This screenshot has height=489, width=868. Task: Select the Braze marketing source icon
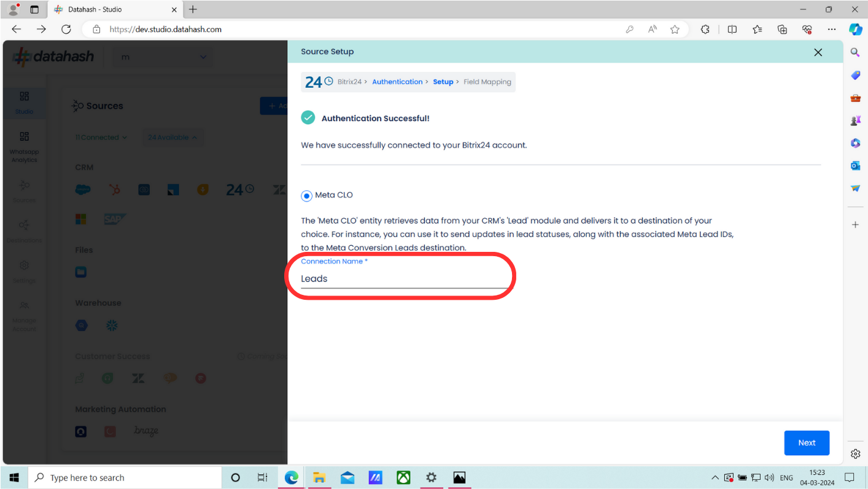coord(146,431)
